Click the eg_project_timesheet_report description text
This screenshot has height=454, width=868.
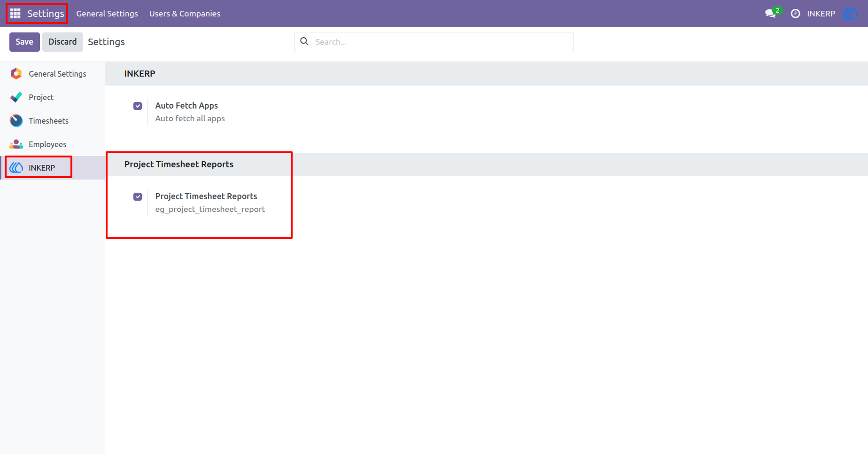tap(210, 209)
